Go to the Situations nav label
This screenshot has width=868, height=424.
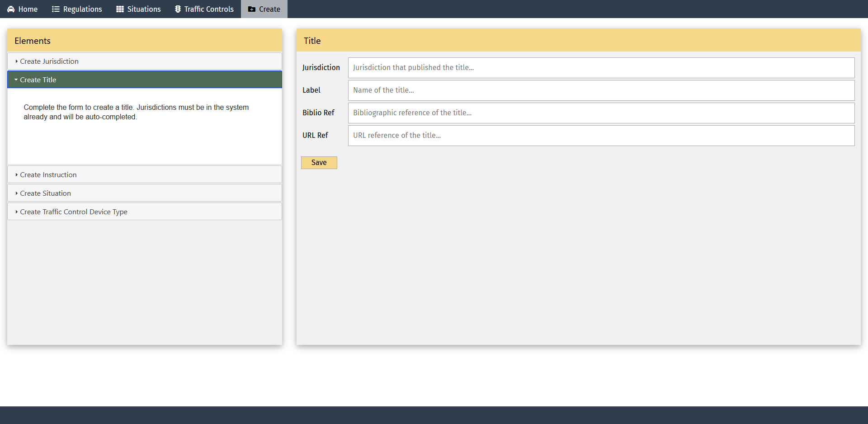pyautogui.click(x=144, y=9)
